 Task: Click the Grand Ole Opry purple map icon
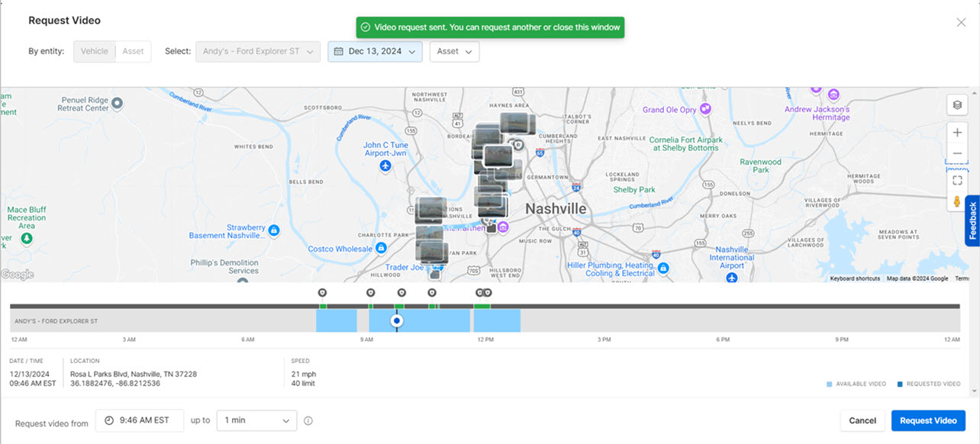coord(705,108)
